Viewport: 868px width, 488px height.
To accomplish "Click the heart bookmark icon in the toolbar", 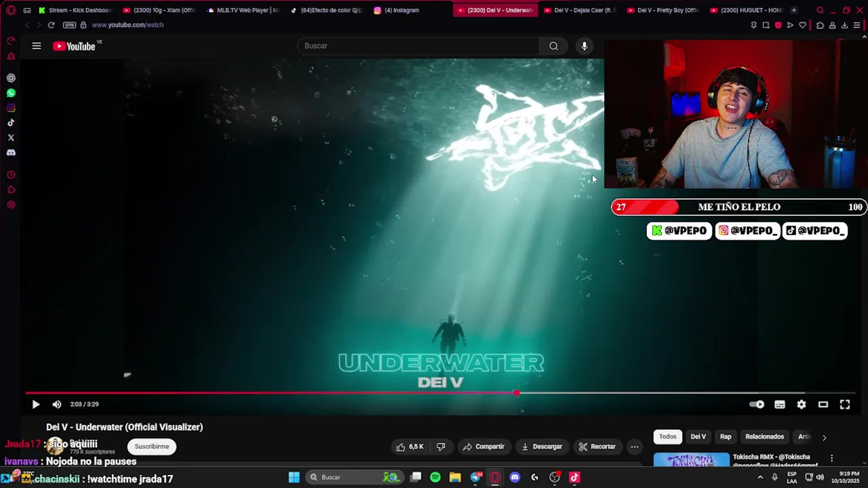I will click(x=802, y=25).
